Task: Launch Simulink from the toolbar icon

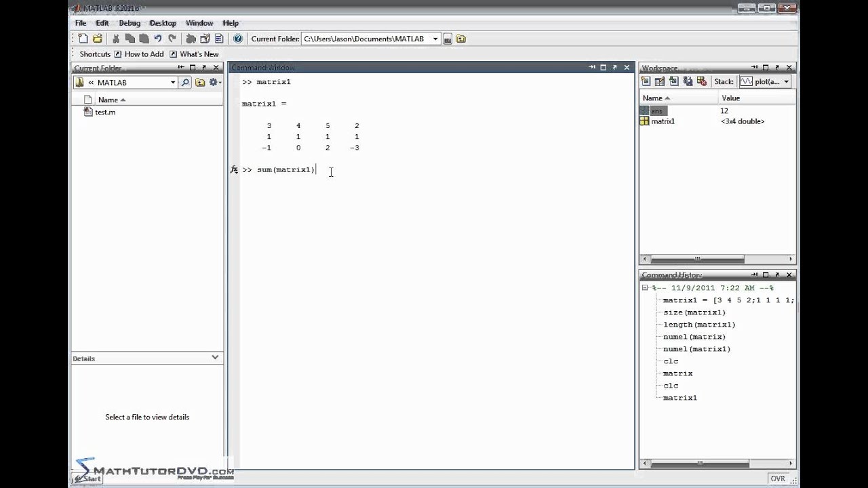Action: tap(191, 39)
